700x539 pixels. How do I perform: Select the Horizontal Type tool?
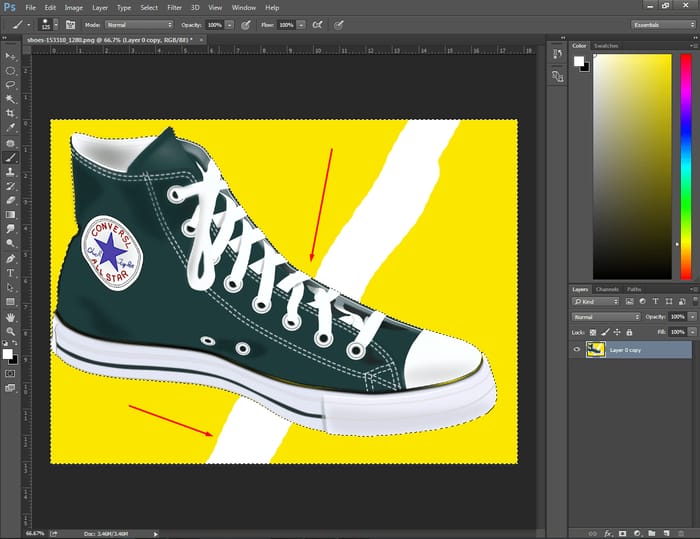click(10, 273)
